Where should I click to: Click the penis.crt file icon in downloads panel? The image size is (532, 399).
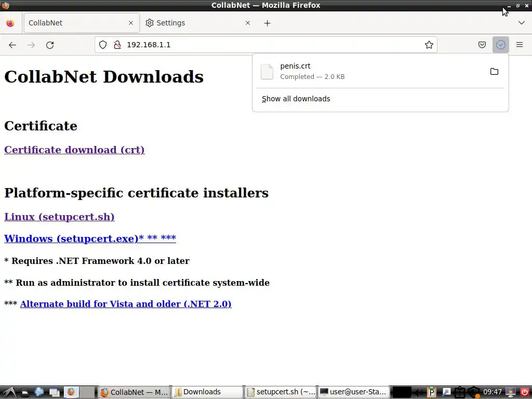[x=267, y=72]
